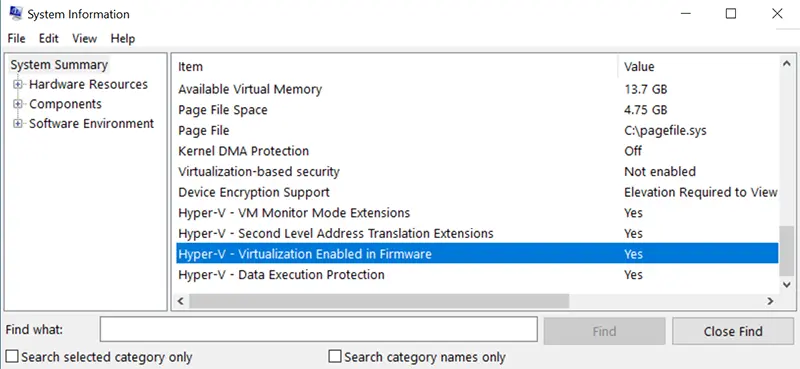
Task: Select the Hardware Resources tree item
Action: [x=88, y=84]
